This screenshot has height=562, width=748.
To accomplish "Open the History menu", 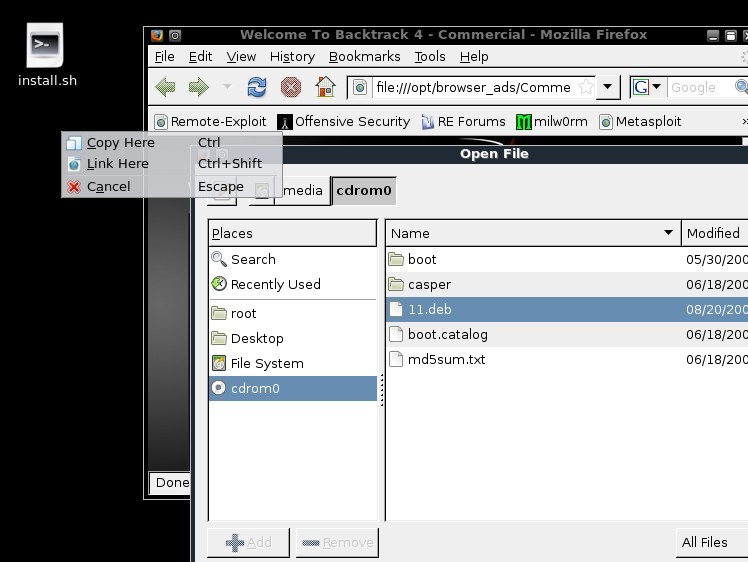I will 292,57.
